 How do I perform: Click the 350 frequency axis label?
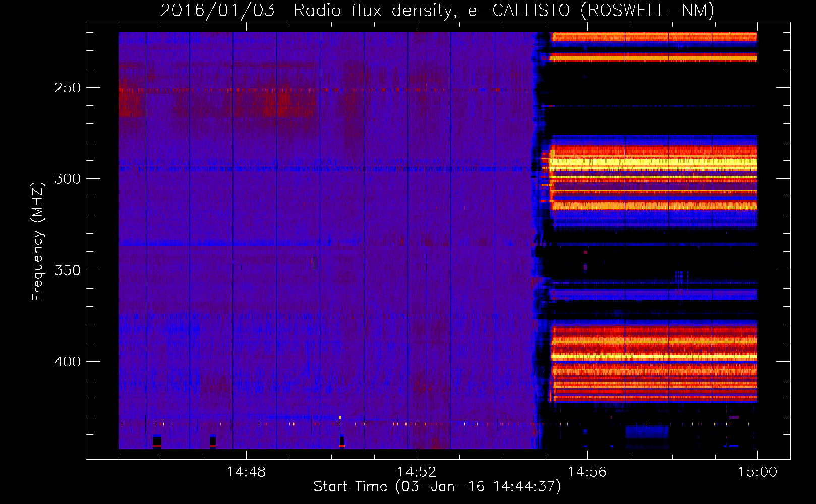(68, 270)
